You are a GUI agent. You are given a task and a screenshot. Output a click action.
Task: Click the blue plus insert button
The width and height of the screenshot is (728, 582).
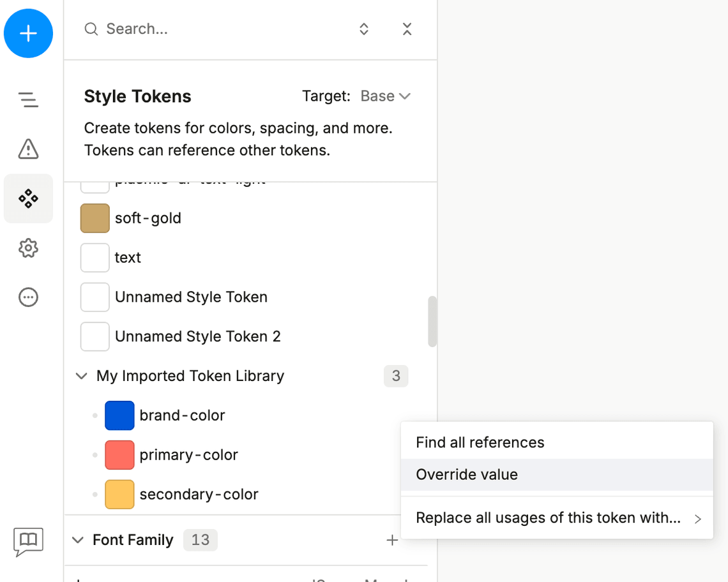(28, 33)
